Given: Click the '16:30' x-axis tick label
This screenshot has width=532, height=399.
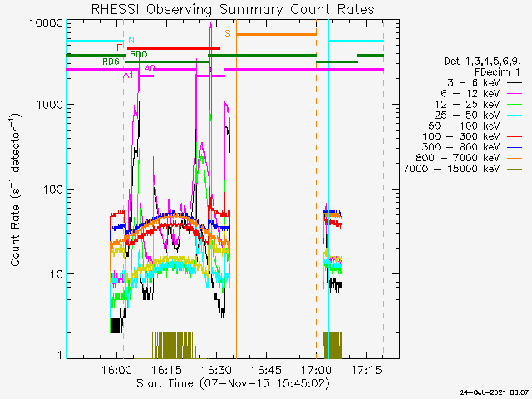Looking at the screenshot, I should 216,370.
